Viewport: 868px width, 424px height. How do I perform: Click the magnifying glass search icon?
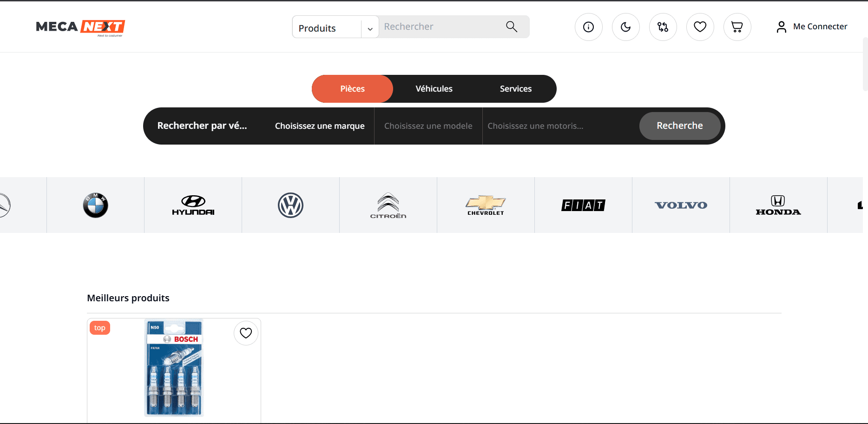click(512, 27)
